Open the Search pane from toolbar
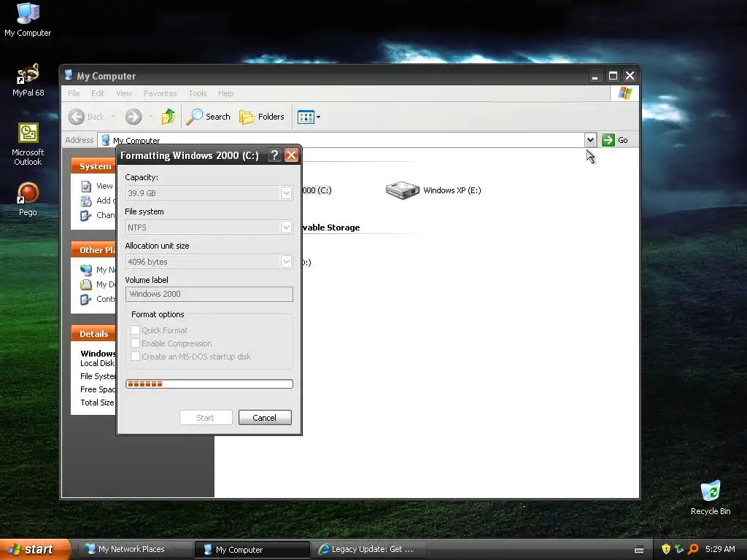The image size is (747, 560). (x=208, y=117)
